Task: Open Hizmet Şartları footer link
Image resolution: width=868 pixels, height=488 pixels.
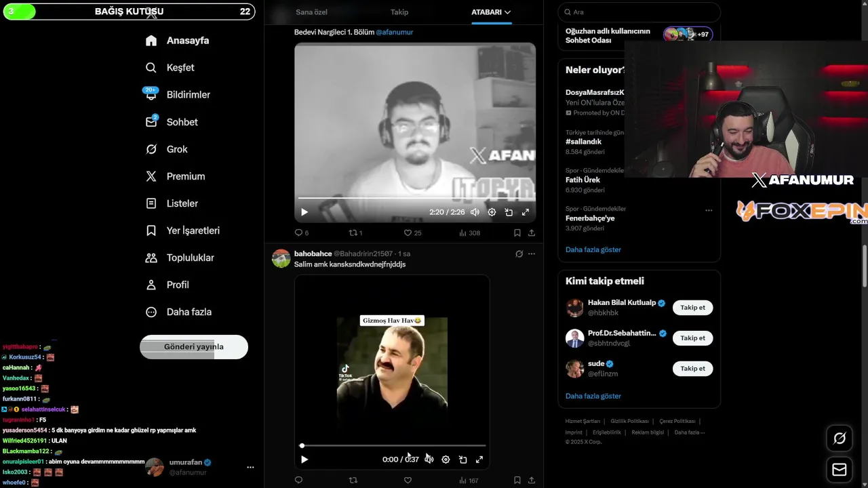Action: click(x=583, y=422)
